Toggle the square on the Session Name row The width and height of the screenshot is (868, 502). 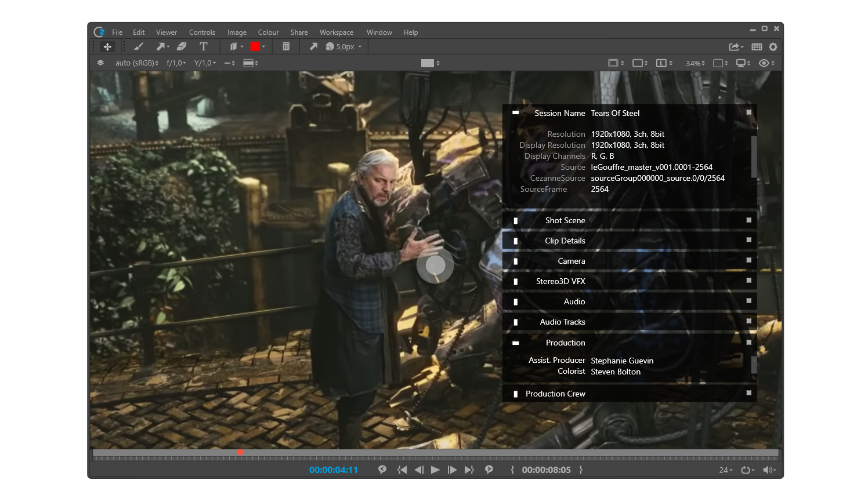pyautogui.click(x=748, y=112)
